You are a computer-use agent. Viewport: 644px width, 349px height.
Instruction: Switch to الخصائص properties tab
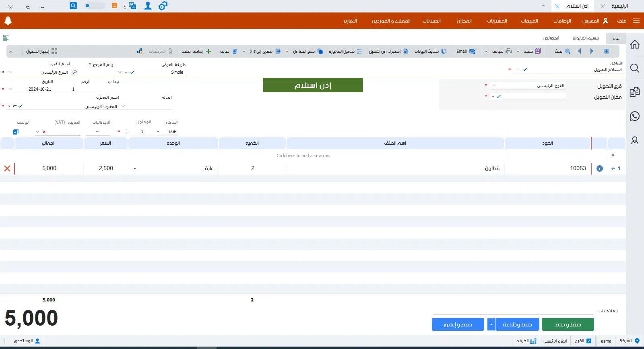click(x=551, y=38)
